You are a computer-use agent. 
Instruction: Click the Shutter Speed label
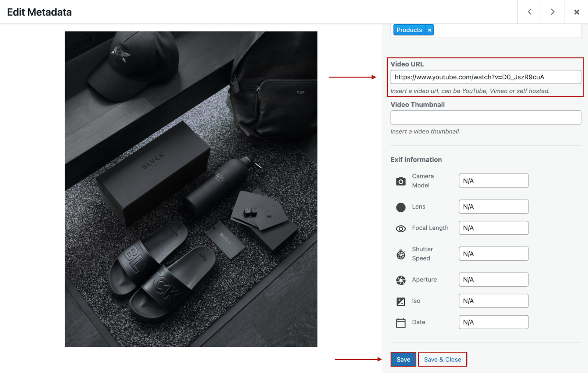pos(423,254)
